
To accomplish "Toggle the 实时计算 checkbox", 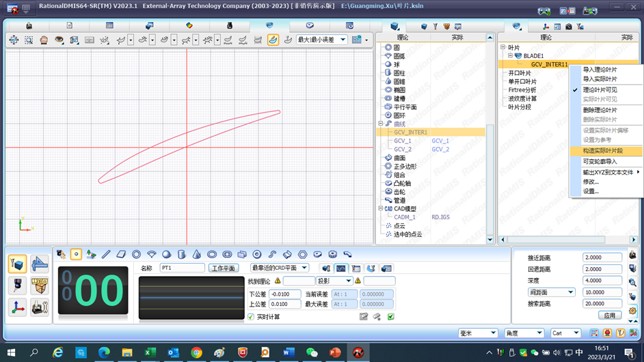I will pyautogui.click(x=251, y=317).
